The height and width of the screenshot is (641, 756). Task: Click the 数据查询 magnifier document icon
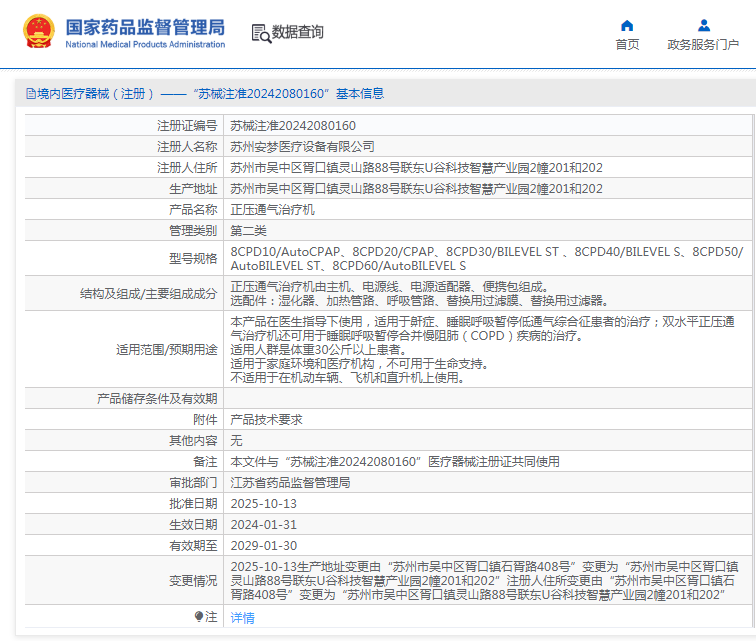click(x=260, y=33)
